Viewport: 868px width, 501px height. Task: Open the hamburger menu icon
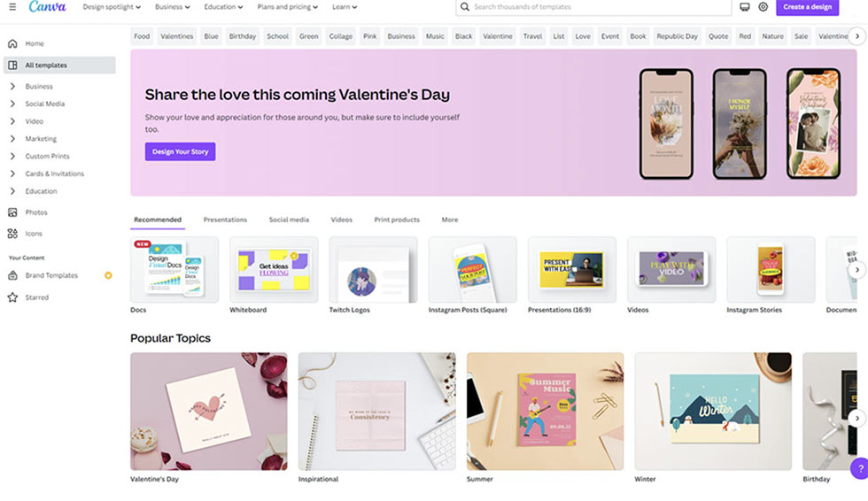click(x=12, y=7)
